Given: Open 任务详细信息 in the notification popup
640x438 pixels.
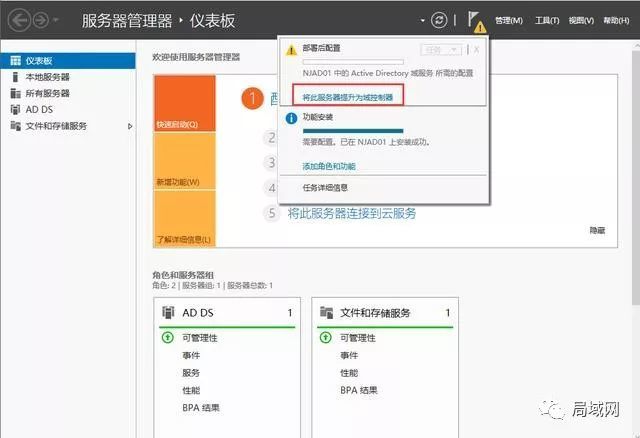Looking at the screenshot, I should 325,188.
